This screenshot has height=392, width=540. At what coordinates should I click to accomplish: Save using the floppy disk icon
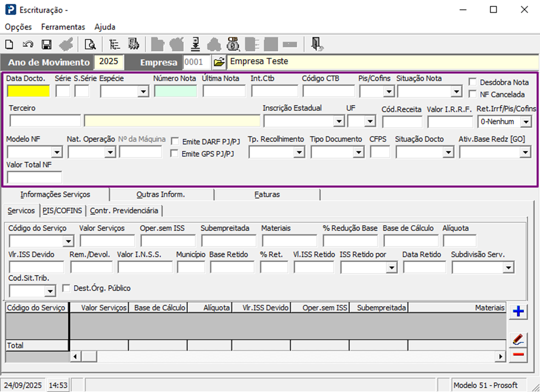coord(46,45)
